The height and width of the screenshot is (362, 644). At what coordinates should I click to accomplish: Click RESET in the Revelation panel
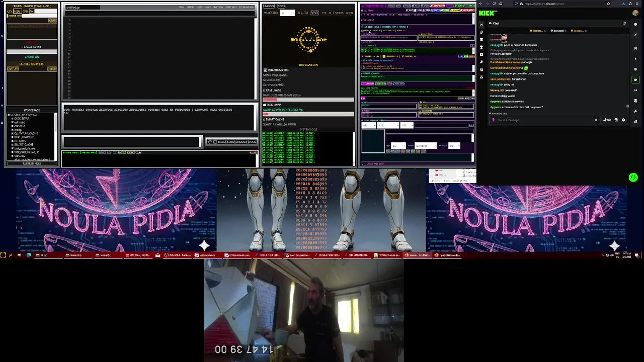314,13
